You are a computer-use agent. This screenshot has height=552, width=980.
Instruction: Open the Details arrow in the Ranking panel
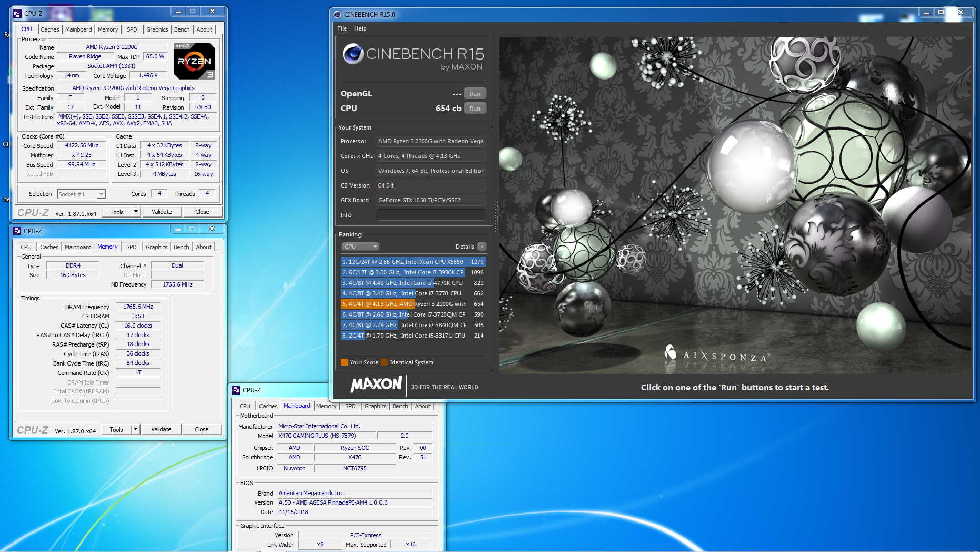click(x=482, y=247)
